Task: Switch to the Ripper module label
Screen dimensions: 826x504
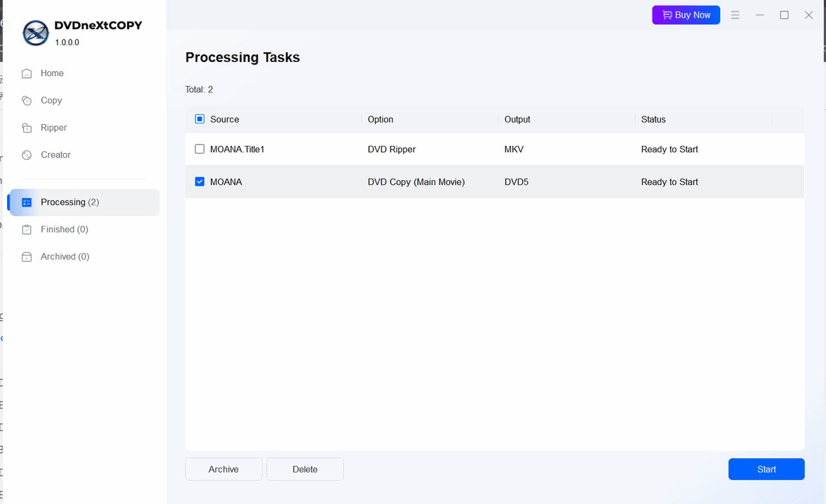Action: tap(54, 128)
